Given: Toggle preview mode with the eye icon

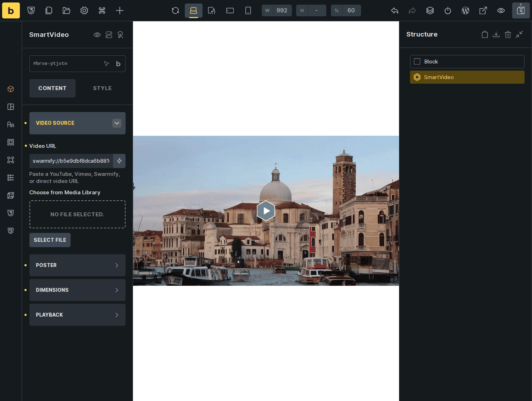Looking at the screenshot, I should pos(501,11).
